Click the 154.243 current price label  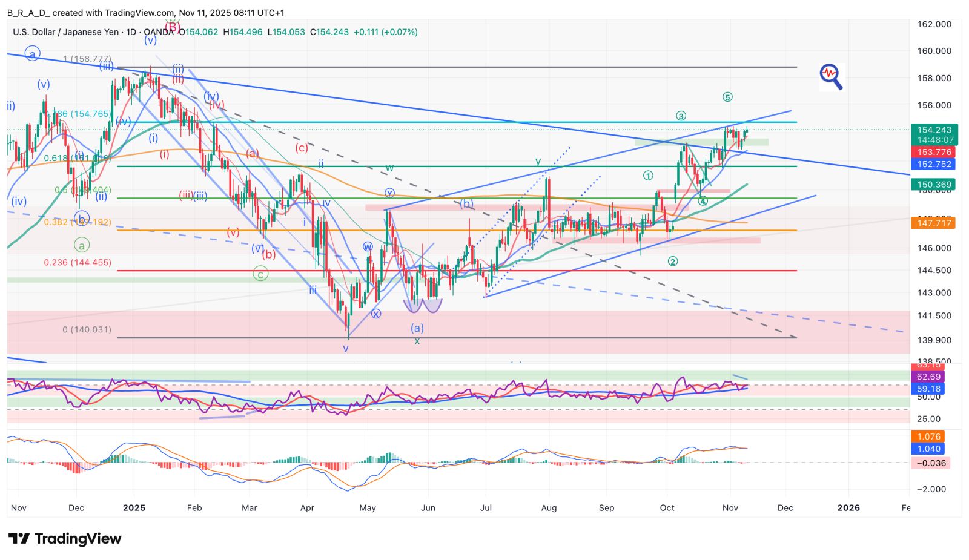[934, 130]
